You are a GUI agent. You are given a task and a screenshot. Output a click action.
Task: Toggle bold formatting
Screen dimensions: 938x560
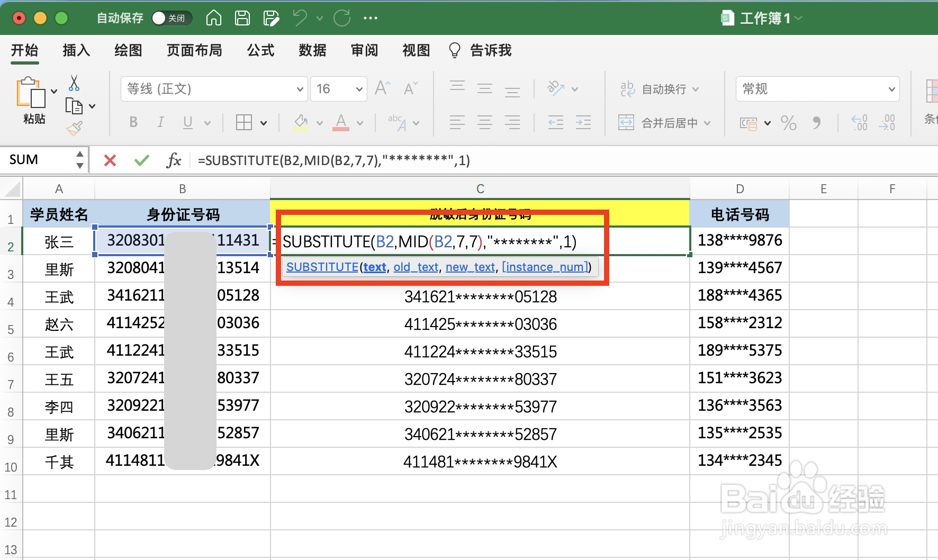pyautogui.click(x=133, y=123)
